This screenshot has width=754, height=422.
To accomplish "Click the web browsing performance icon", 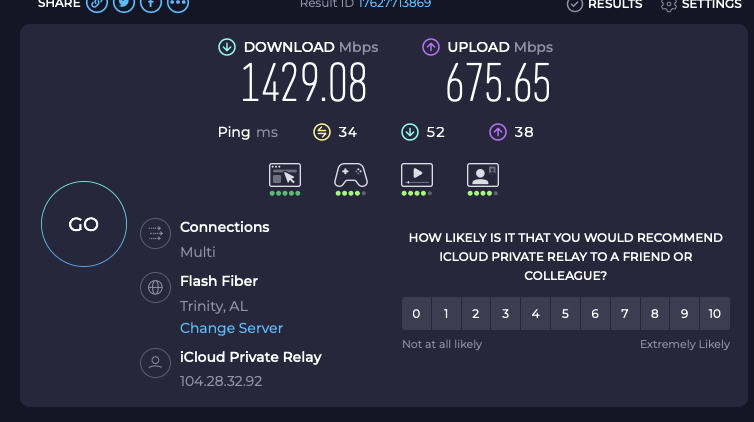I will click(x=285, y=176).
